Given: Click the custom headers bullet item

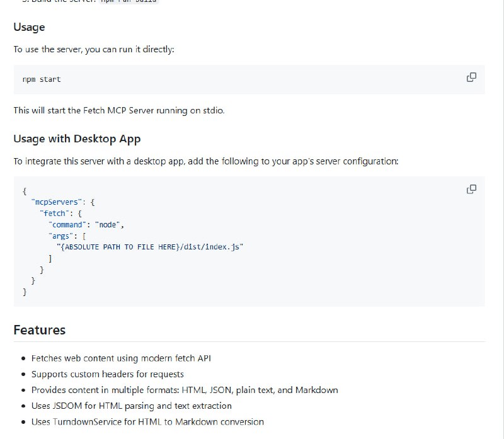Looking at the screenshot, I should point(107,374).
